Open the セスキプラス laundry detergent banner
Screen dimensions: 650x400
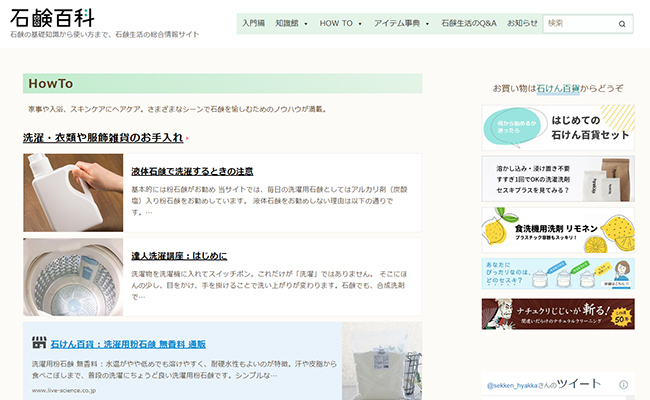pos(558,179)
